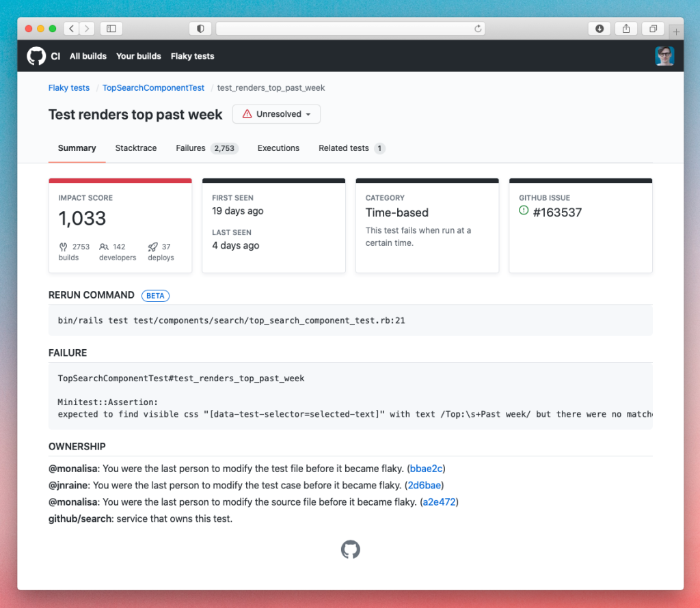The height and width of the screenshot is (608, 700).
Task: Open Your builds in the header
Action: coord(139,56)
